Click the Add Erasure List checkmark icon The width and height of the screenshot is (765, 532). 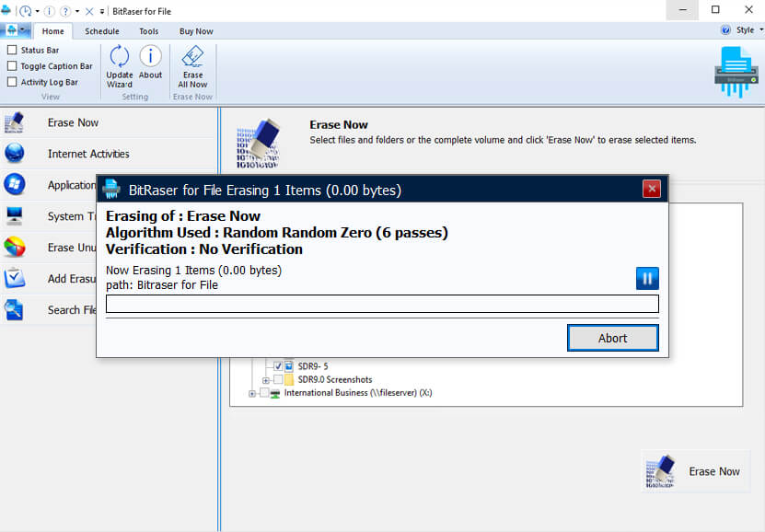click(14, 278)
